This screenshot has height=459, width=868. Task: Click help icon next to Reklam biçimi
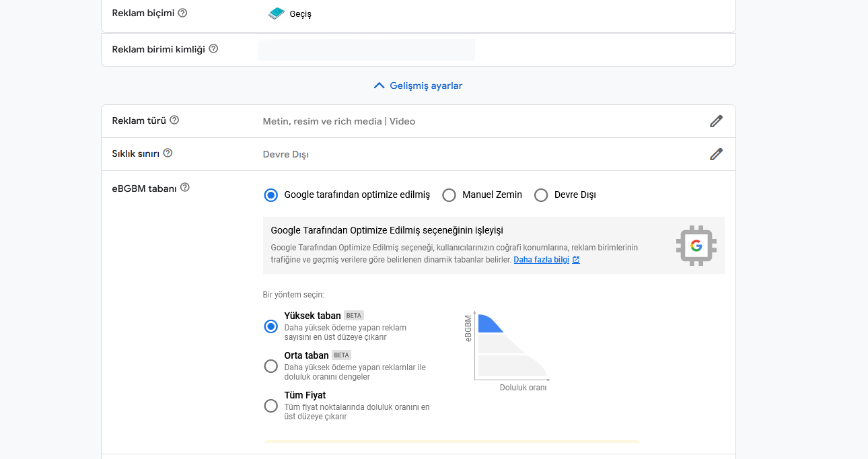pos(182,13)
